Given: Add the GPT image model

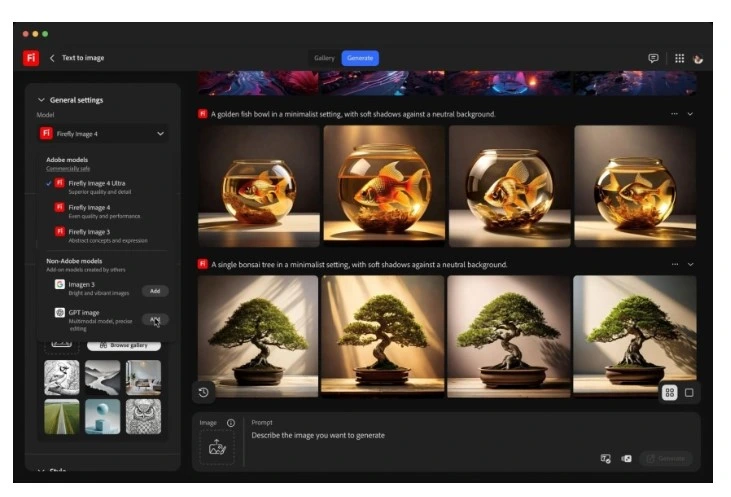Looking at the screenshot, I should (155, 319).
